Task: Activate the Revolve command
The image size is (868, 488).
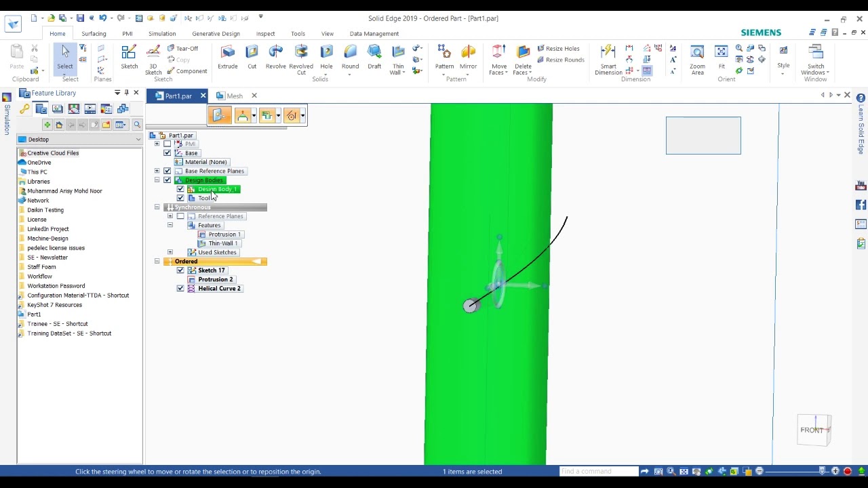Action: tap(275, 57)
